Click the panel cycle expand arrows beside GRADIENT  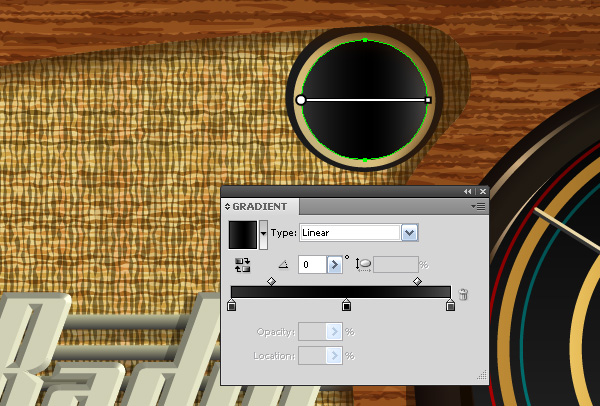(227, 207)
